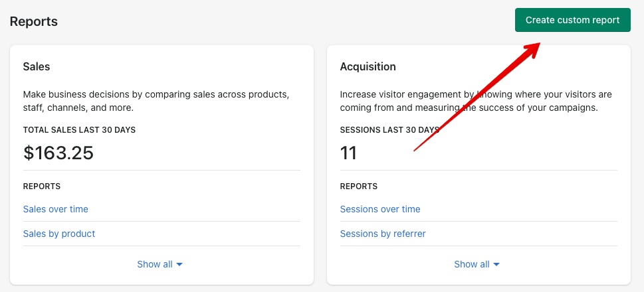Expand Show all in the Acquisition card

[477, 264]
